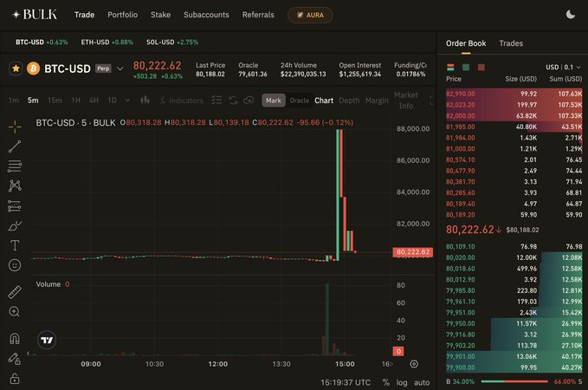588x390 pixels.
Task: Select the 1m timeframe
Action: click(14, 101)
